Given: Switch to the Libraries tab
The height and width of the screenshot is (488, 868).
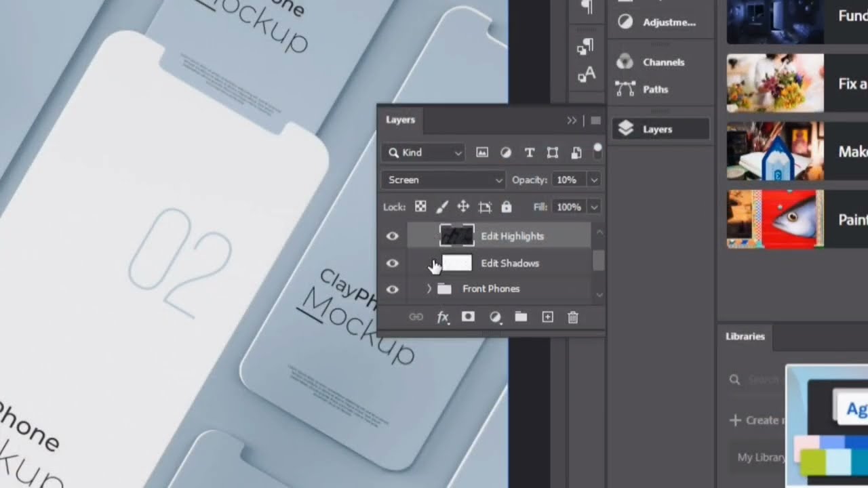Looking at the screenshot, I should 745,336.
